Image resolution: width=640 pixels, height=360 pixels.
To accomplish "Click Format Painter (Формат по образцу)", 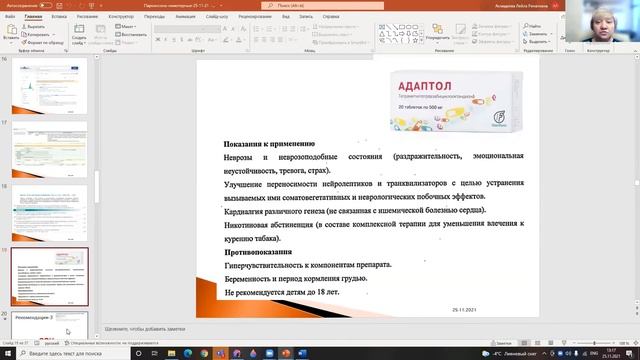I will [42, 42].
